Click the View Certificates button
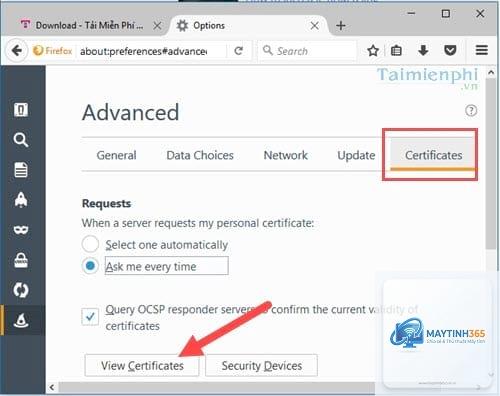500x396 pixels. coord(142,366)
